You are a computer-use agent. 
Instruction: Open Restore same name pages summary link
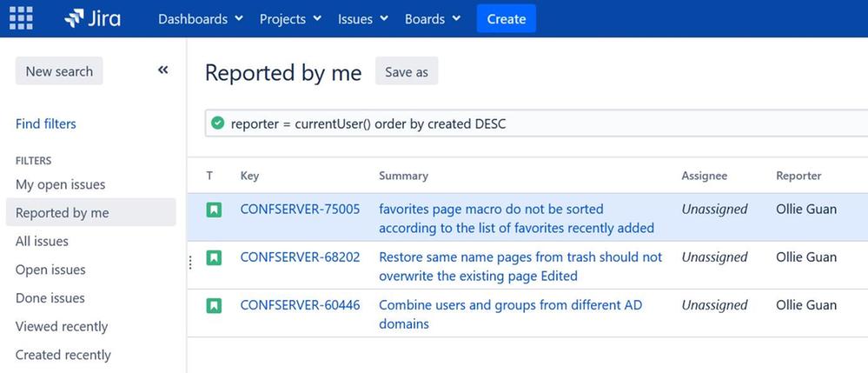pos(520,266)
